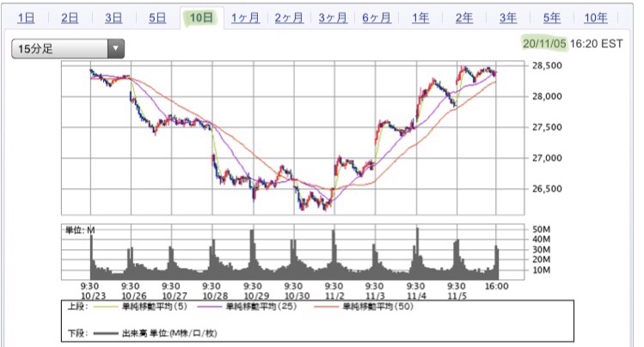The width and height of the screenshot is (644, 347).
Task: Switch to the 6ヶ月 range
Action: [x=377, y=18]
